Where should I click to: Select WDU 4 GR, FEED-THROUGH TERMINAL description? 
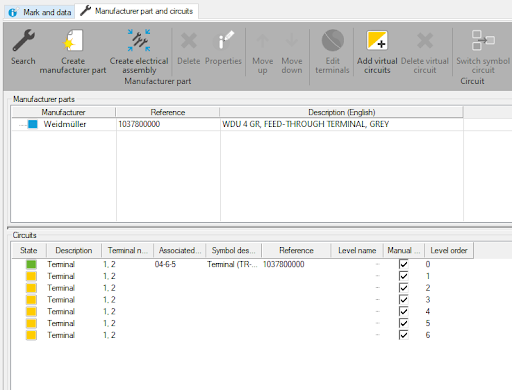305,124
